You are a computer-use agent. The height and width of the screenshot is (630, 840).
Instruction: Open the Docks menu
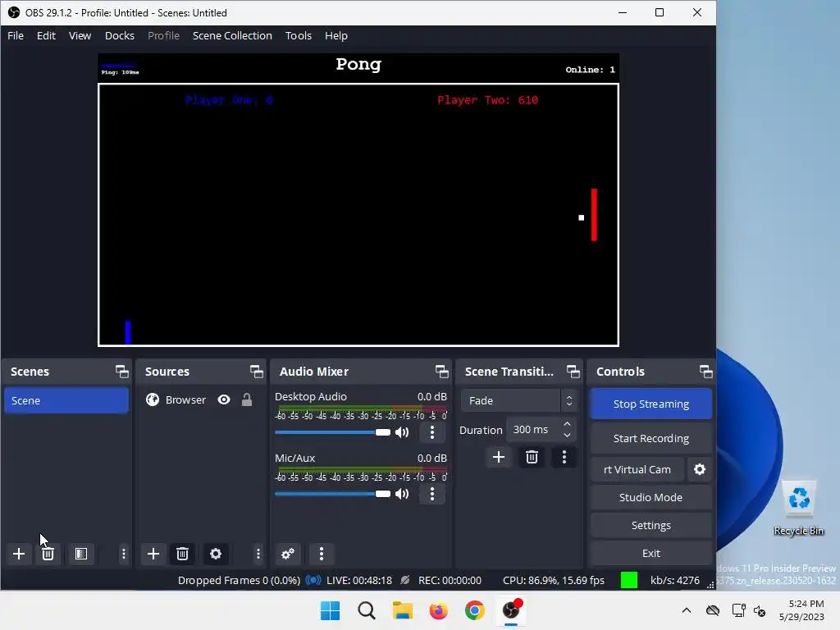pyautogui.click(x=120, y=35)
